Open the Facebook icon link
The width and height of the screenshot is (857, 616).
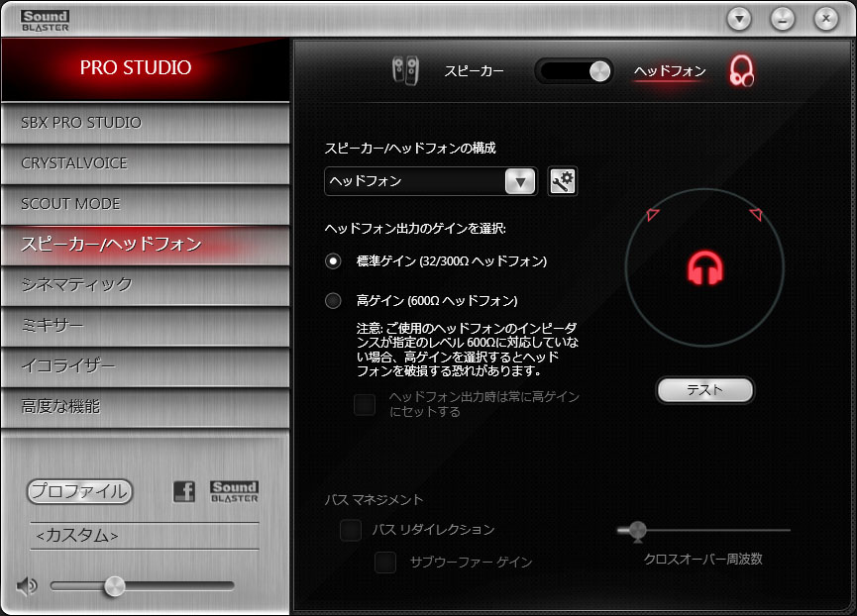(x=183, y=491)
